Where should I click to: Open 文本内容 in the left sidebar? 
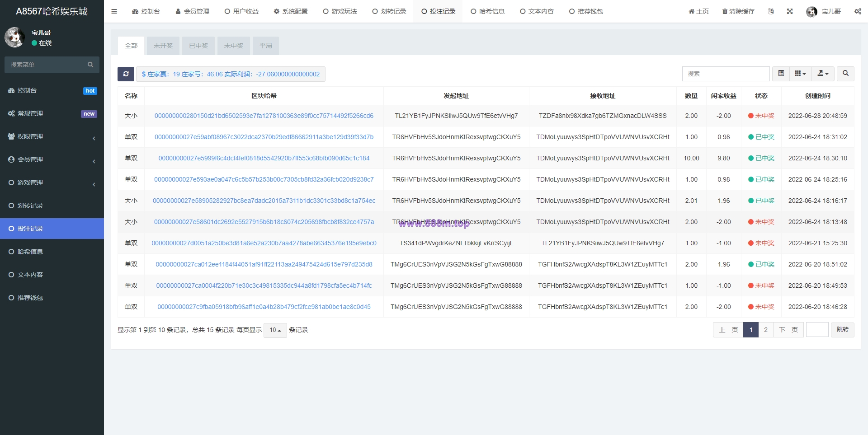pyautogui.click(x=52, y=275)
